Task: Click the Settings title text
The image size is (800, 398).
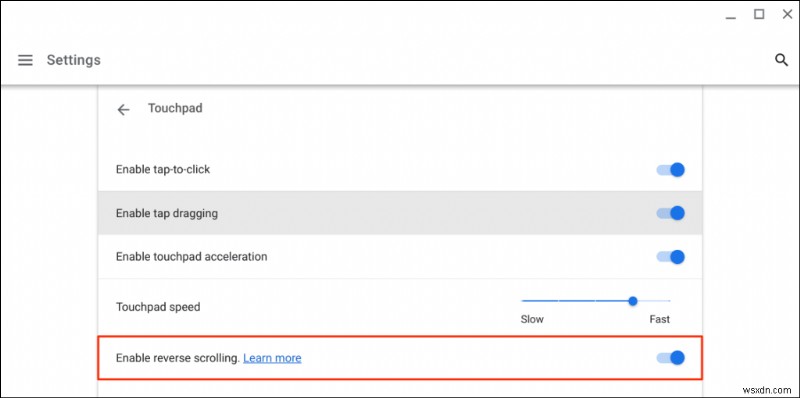Action: (x=74, y=60)
